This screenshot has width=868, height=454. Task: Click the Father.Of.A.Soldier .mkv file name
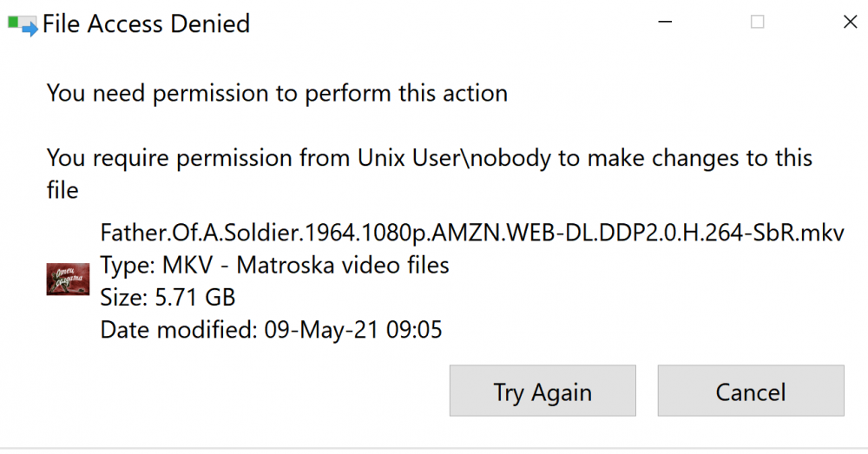[x=472, y=233]
